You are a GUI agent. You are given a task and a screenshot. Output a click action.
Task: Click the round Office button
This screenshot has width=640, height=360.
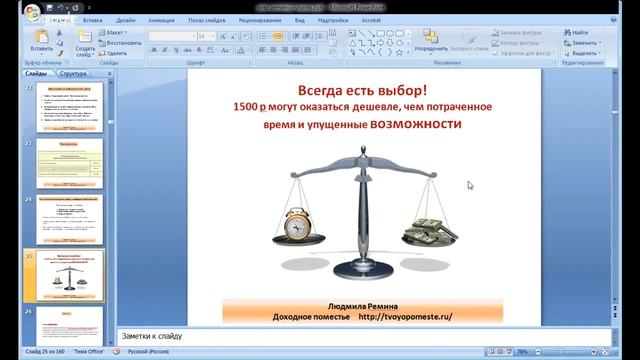click(x=32, y=12)
